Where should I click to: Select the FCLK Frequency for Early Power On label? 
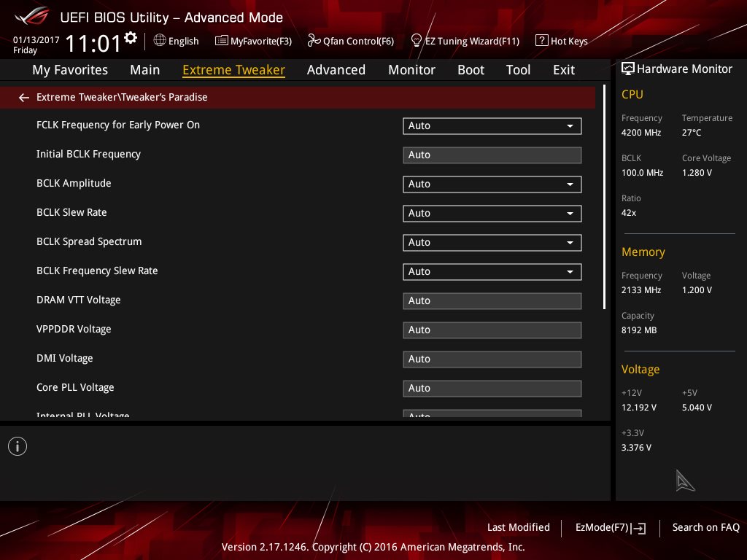[118, 125]
